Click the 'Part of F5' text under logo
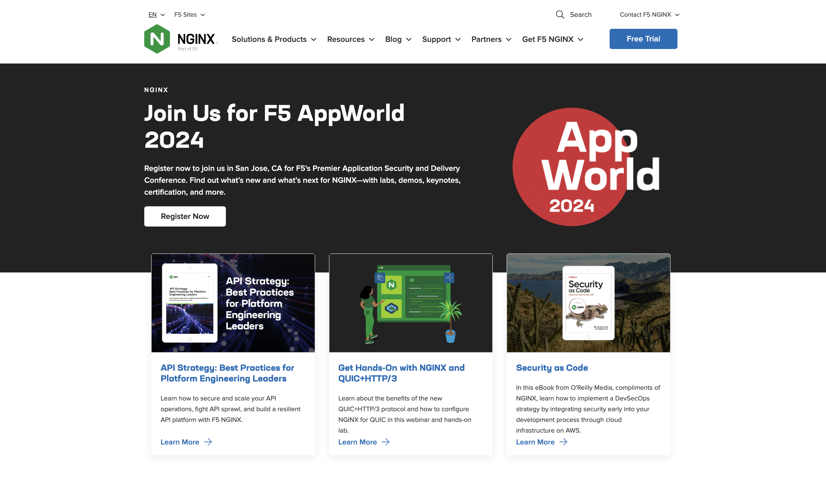 coord(187,49)
